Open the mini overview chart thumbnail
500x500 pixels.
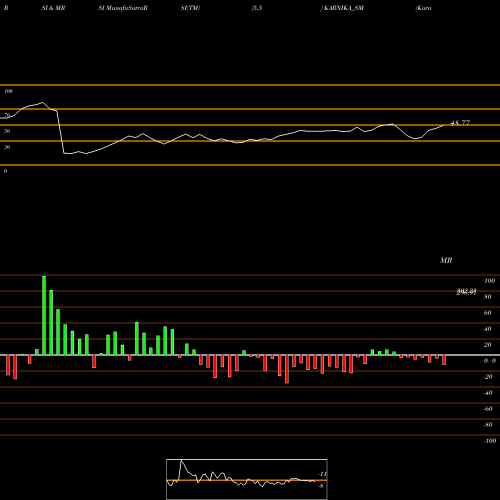(247, 479)
